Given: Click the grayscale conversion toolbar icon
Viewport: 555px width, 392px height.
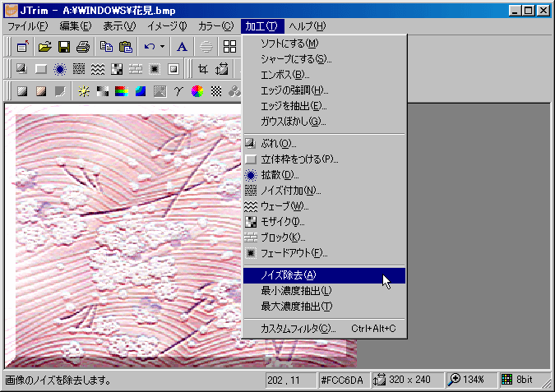Looking at the screenshot, I should click(x=22, y=92).
